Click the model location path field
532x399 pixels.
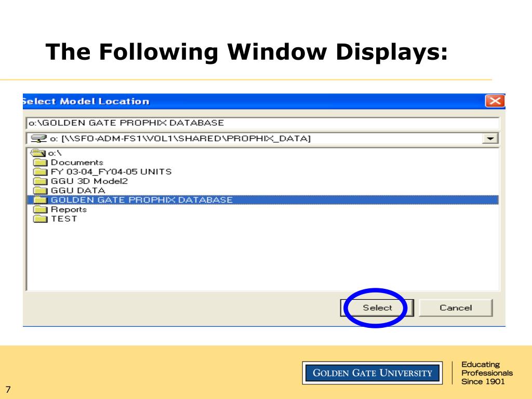262,123
